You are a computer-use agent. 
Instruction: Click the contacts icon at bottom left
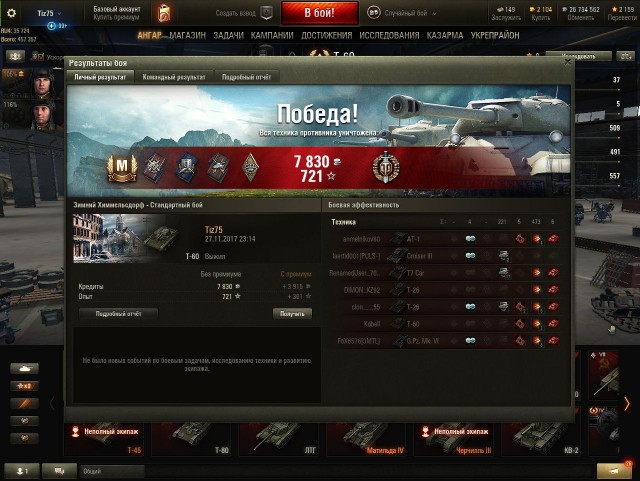pos(22,471)
